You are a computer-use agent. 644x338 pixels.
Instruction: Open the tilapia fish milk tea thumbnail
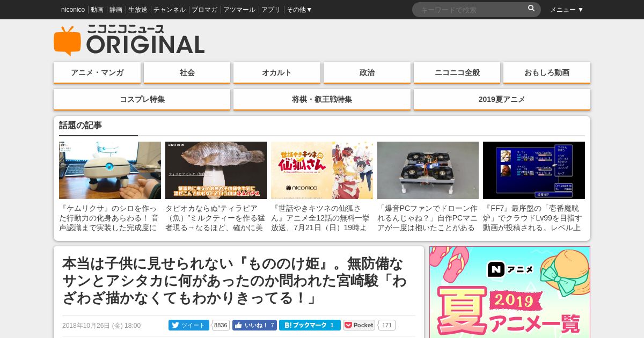216,170
